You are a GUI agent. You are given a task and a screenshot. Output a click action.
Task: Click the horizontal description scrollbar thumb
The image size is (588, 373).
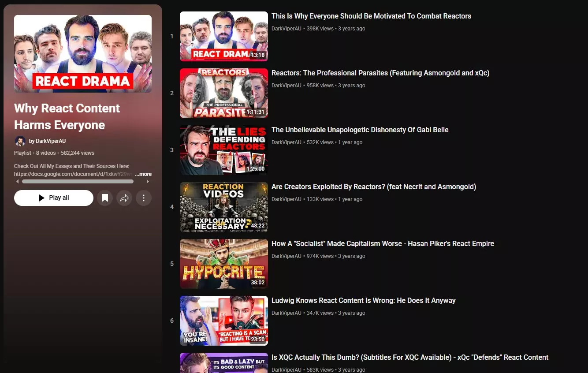point(78,181)
